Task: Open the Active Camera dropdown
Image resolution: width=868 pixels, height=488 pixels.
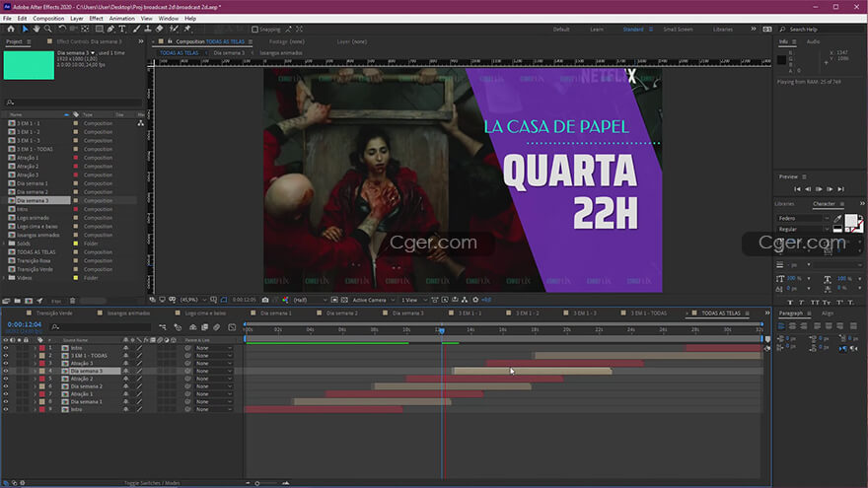Action: (373, 300)
